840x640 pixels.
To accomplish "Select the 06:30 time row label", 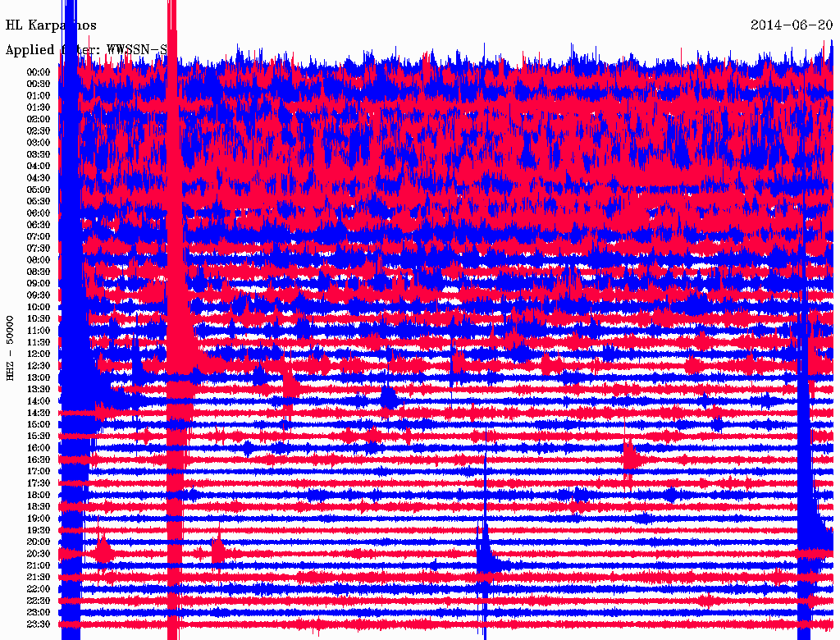I will (x=39, y=225).
